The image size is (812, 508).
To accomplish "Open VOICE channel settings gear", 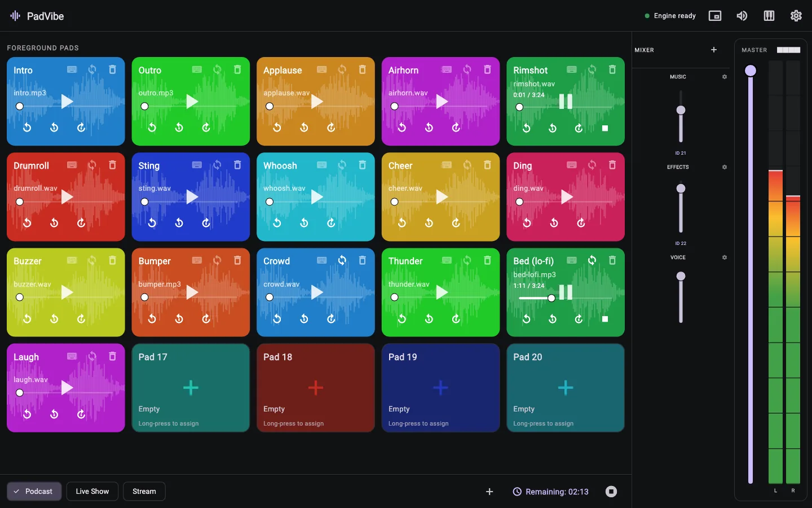I will coord(725,257).
